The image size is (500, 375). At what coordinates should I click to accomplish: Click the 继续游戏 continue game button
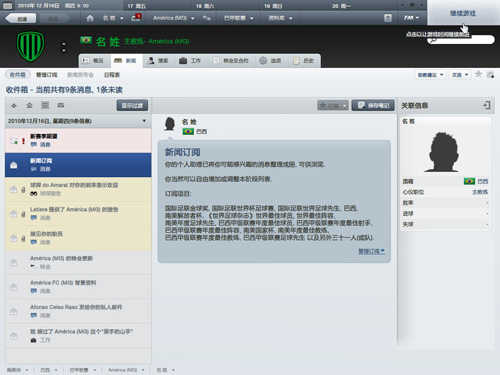[x=463, y=13]
